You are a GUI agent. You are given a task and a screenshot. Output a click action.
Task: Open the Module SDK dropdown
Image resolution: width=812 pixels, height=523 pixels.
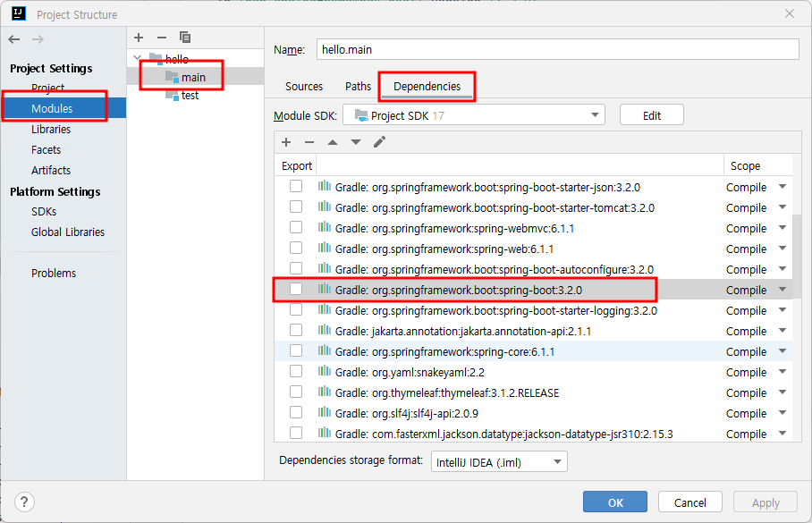(x=474, y=115)
